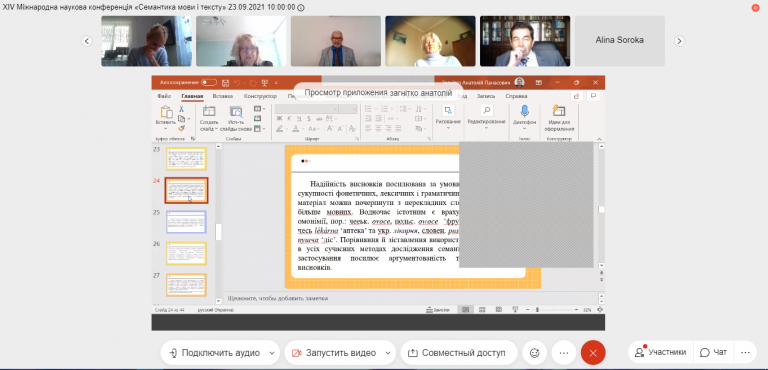Click the meeting info icon beside the title

coord(301,8)
